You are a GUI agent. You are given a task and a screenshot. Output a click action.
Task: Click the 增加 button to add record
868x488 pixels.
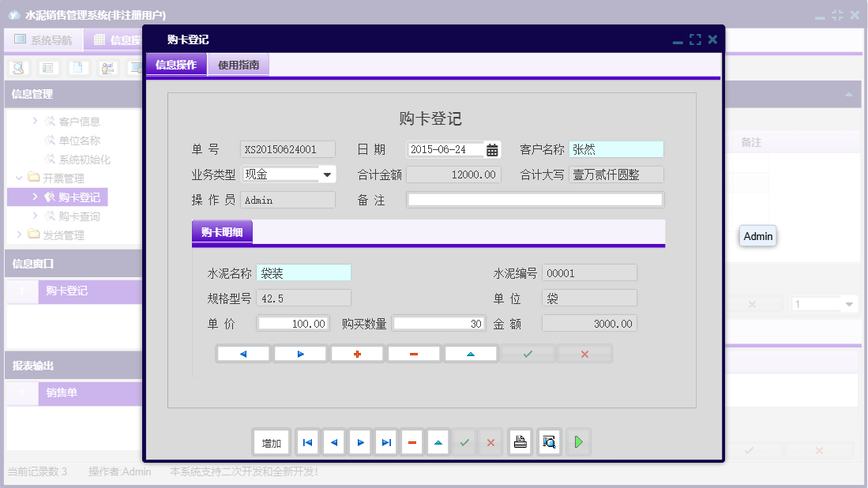[271, 442]
